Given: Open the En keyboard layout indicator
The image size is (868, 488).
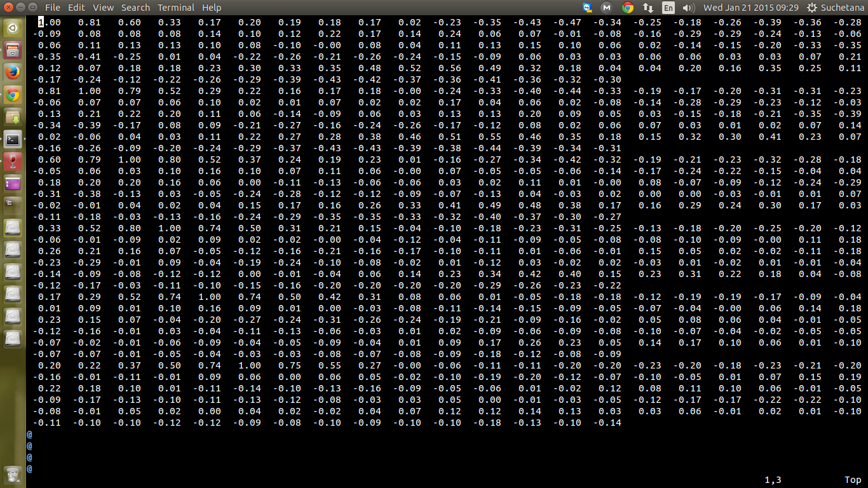Looking at the screenshot, I should click(x=668, y=8).
